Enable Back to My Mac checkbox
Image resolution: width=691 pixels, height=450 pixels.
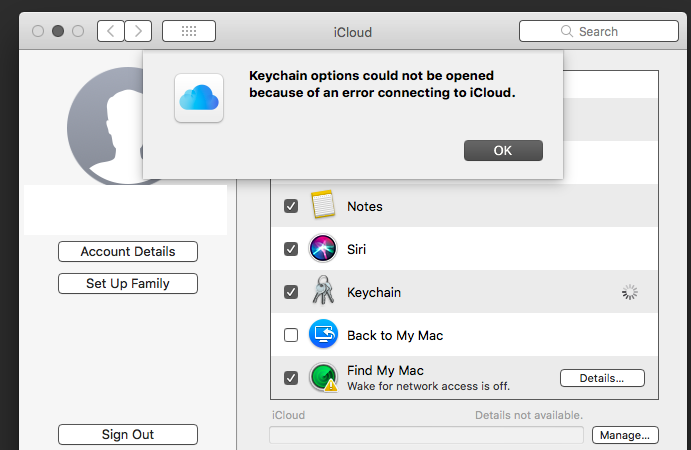(x=291, y=335)
